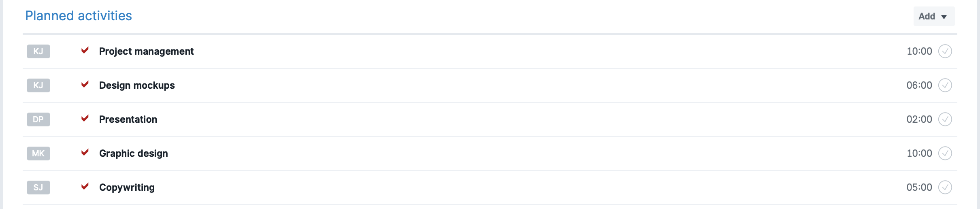Click the DP avatar badge on Presentation

(x=38, y=119)
